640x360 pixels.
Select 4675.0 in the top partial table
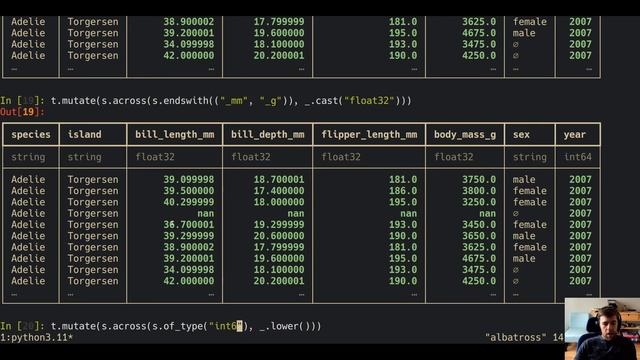click(x=479, y=33)
